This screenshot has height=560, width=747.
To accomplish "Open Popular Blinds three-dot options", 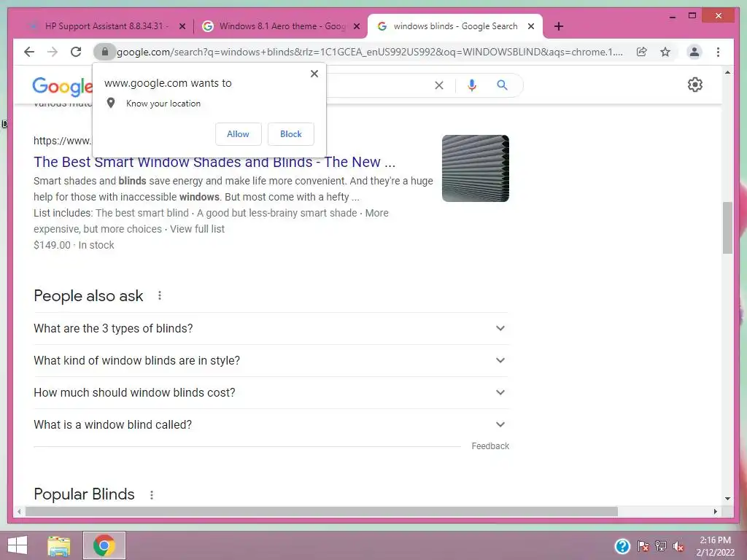I will click(152, 495).
